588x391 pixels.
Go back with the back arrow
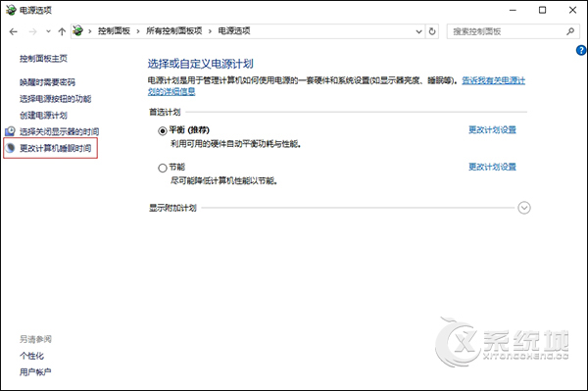(14, 32)
